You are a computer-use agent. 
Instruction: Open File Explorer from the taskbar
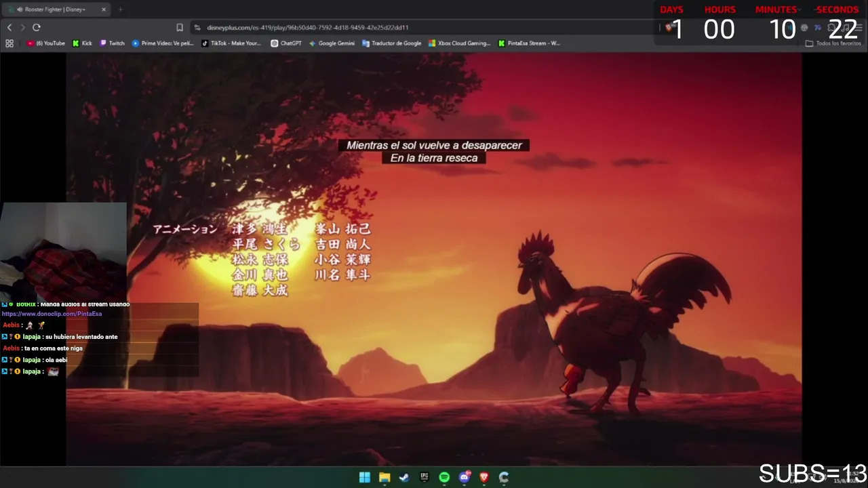coord(384,477)
